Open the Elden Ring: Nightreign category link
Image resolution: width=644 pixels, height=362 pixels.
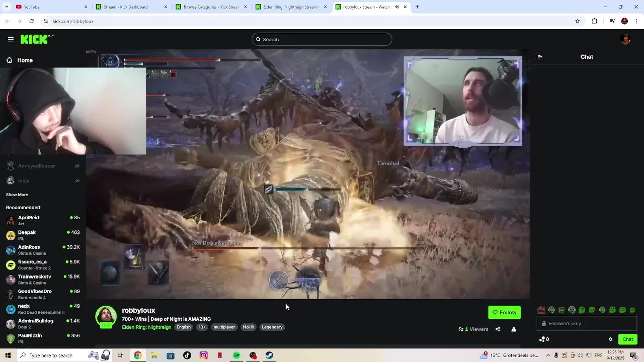(x=146, y=327)
